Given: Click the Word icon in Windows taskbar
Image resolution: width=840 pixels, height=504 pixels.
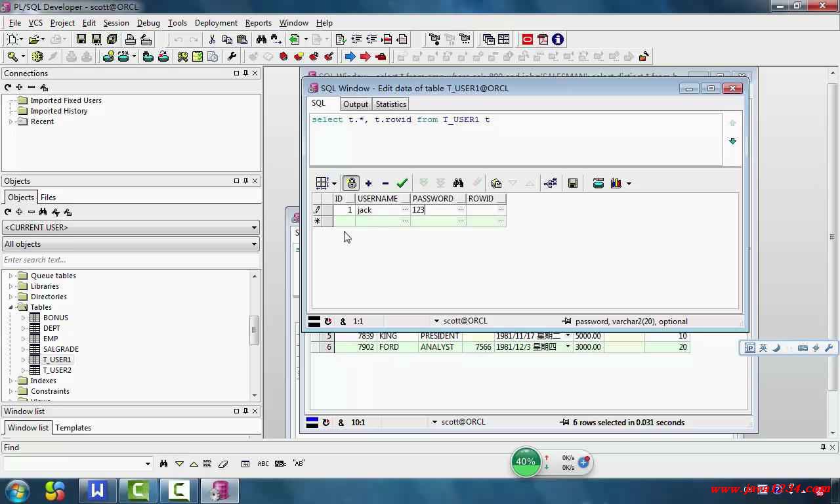Looking at the screenshot, I should 98,490.
